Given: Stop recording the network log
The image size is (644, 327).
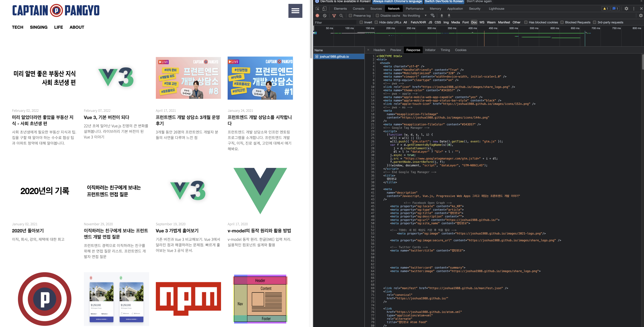Looking at the screenshot, I should [317, 16].
